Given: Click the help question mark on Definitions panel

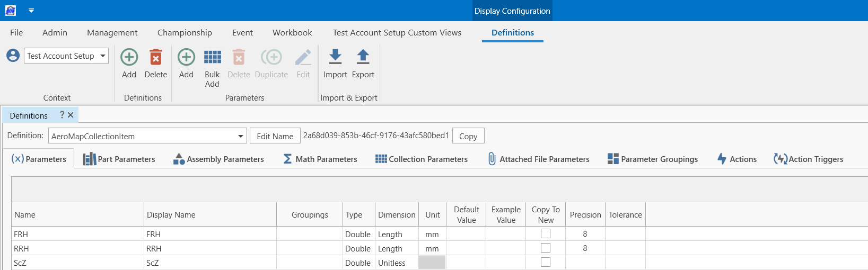Looking at the screenshot, I should point(62,115).
